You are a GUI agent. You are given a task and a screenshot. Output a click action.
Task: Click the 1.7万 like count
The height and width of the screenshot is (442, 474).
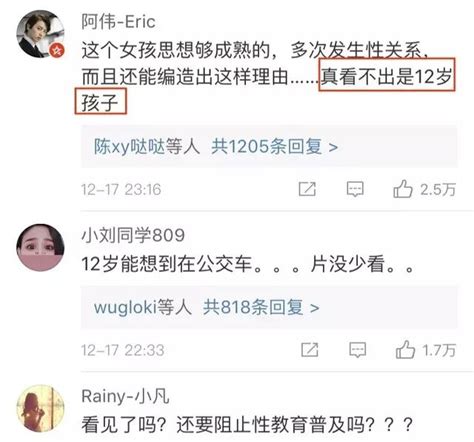pyautogui.click(x=439, y=350)
